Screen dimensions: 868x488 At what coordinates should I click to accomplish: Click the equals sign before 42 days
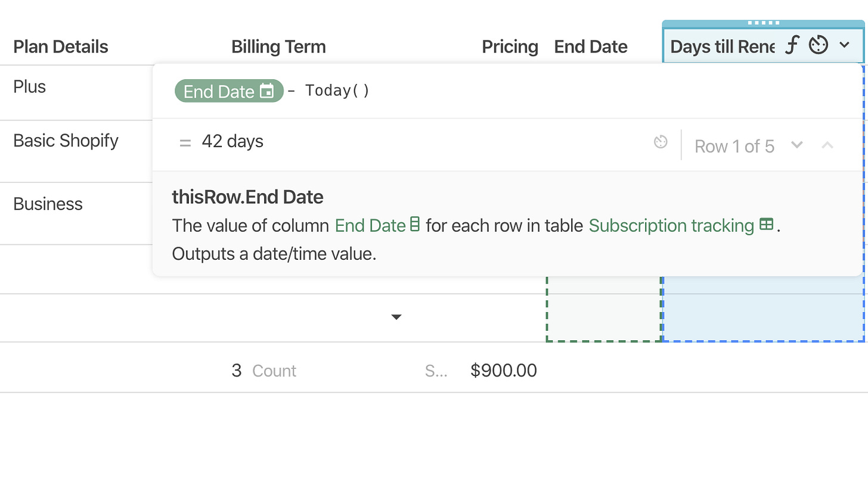click(185, 142)
